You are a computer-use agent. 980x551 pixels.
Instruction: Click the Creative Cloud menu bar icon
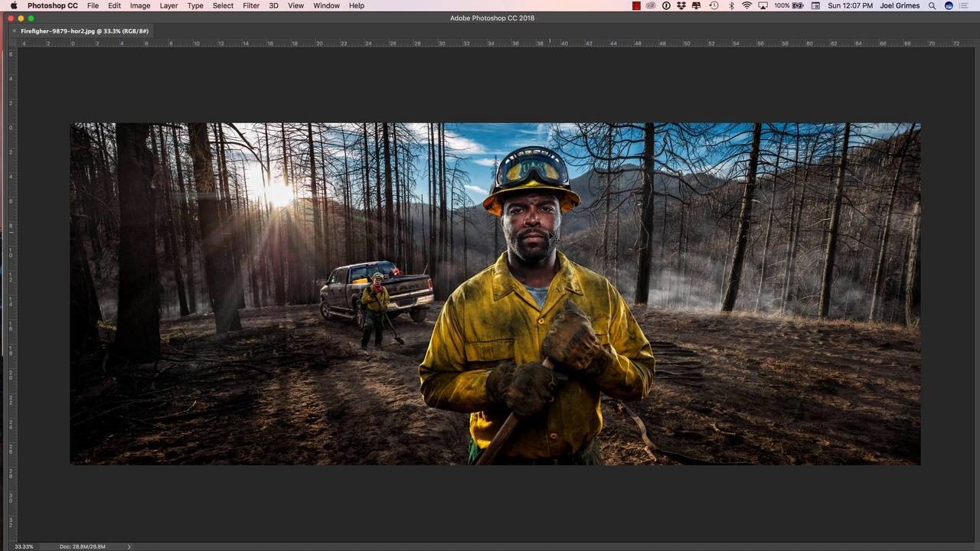click(x=651, y=5)
